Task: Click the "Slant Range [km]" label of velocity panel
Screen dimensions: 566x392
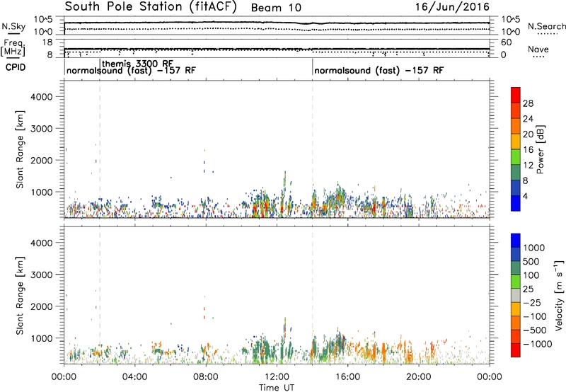Action: [20, 296]
